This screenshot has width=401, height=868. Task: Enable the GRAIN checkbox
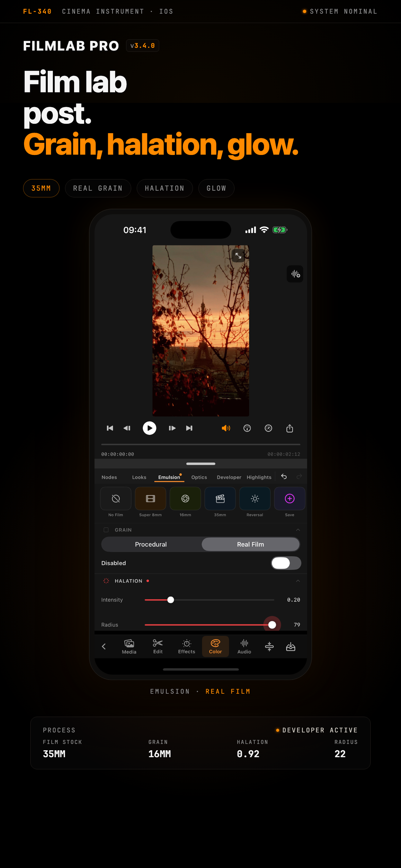coord(106,530)
